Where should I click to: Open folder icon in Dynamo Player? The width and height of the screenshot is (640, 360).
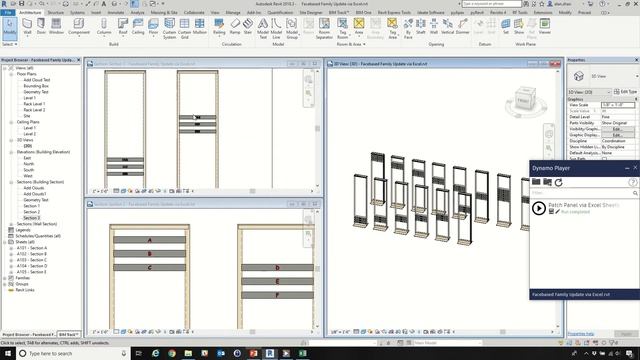[x=536, y=182]
